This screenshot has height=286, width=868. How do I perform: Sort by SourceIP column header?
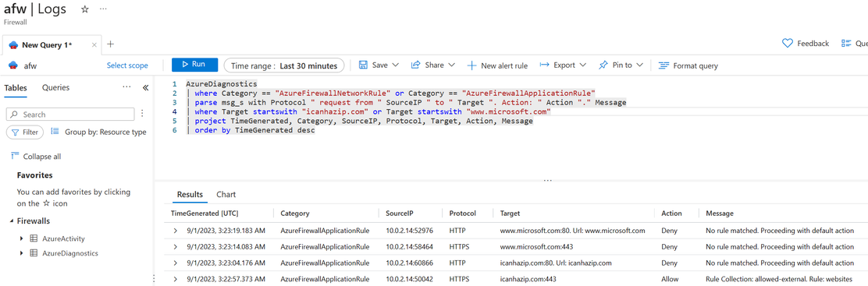(x=400, y=213)
